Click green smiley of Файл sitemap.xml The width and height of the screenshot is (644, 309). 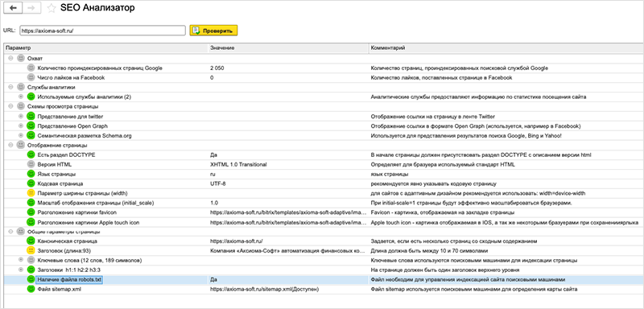[x=31, y=289]
